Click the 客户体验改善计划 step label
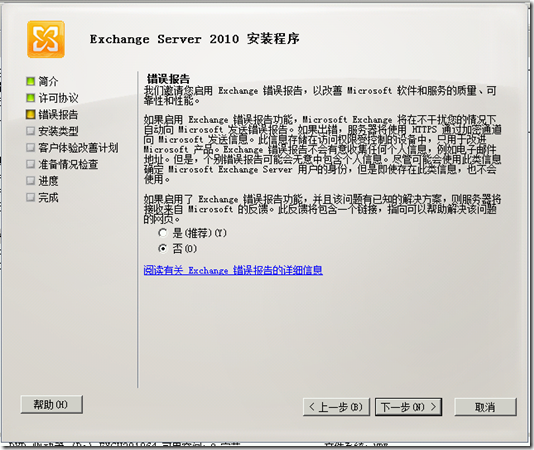Screen dimensions: 534x450 [78, 148]
